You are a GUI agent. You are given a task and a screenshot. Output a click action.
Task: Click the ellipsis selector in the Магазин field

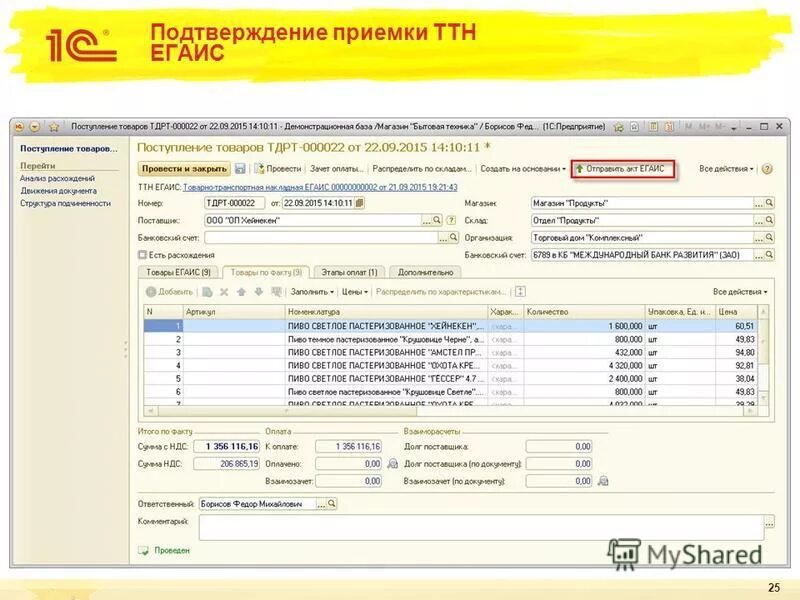[x=759, y=204]
